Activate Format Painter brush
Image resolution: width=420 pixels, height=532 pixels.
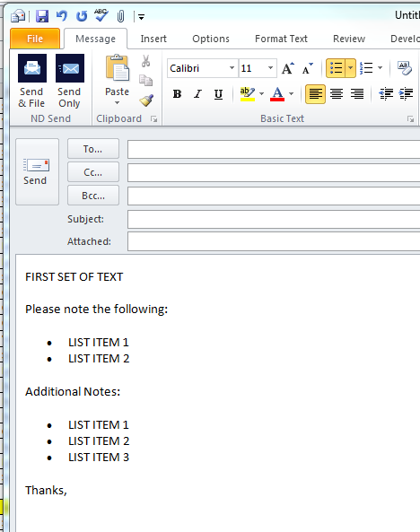146,100
